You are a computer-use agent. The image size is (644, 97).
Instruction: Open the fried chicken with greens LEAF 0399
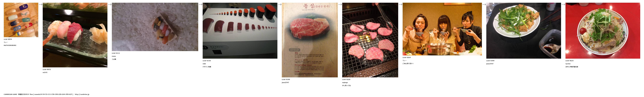pos(524,31)
